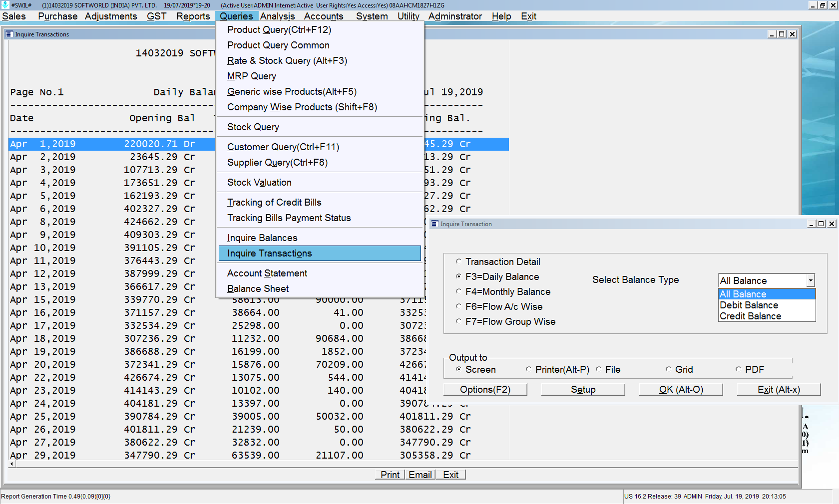Screen dimensions: 839x504
Task: Choose Company Wise Products (Shift+F8)
Action: [x=320, y=107]
